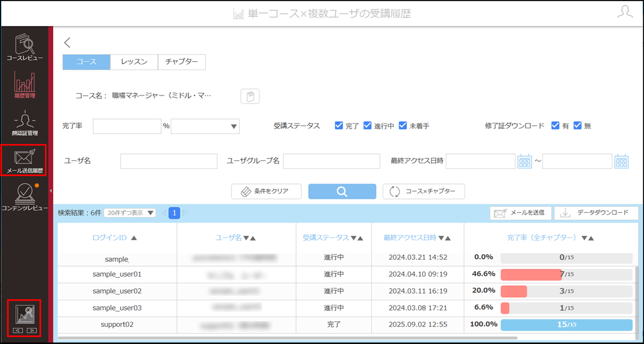
Task: Click page 1 in pagination
Action: click(174, 213)
